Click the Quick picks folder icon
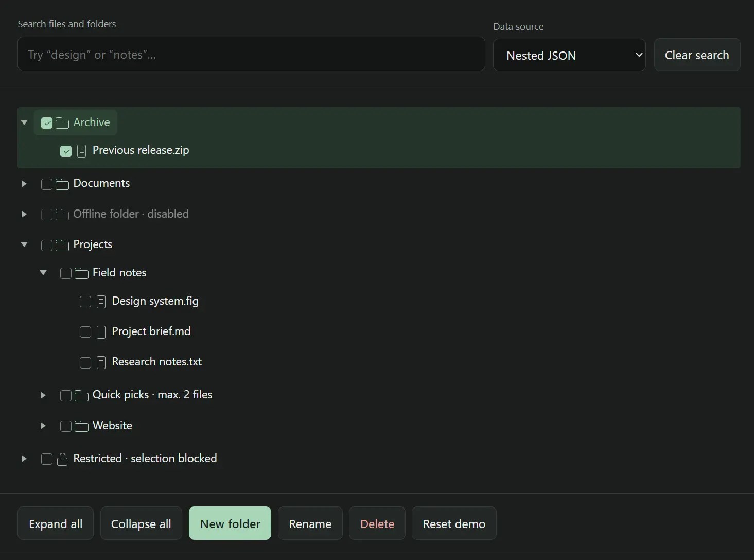 point(81,395)
